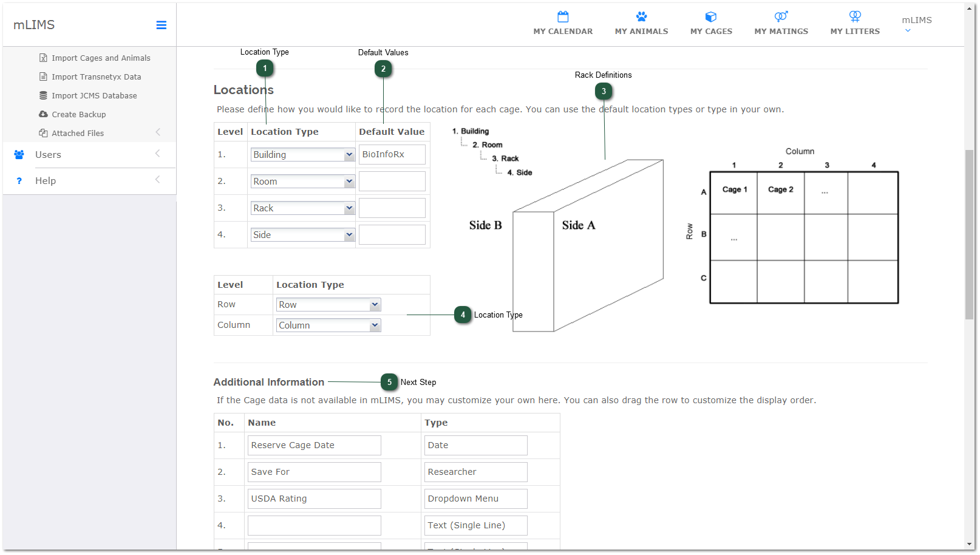Click the Date type field
The width and height of the screenshot is (980, 555).
475,445
